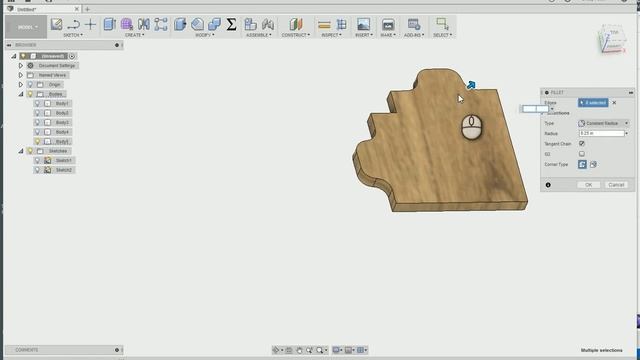Select the Joint assemble icon
The width and height of the screenshot is (640, 360).
(268, 24)
